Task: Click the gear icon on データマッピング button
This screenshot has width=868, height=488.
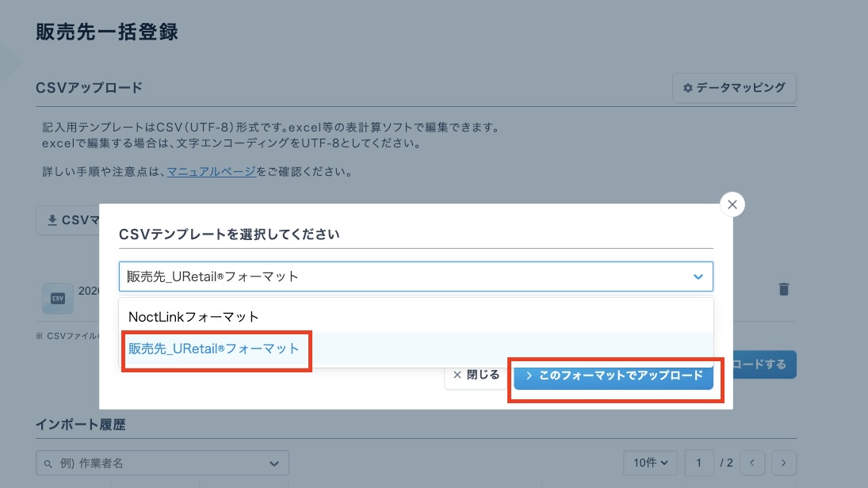Action: (x=687, y=88)
